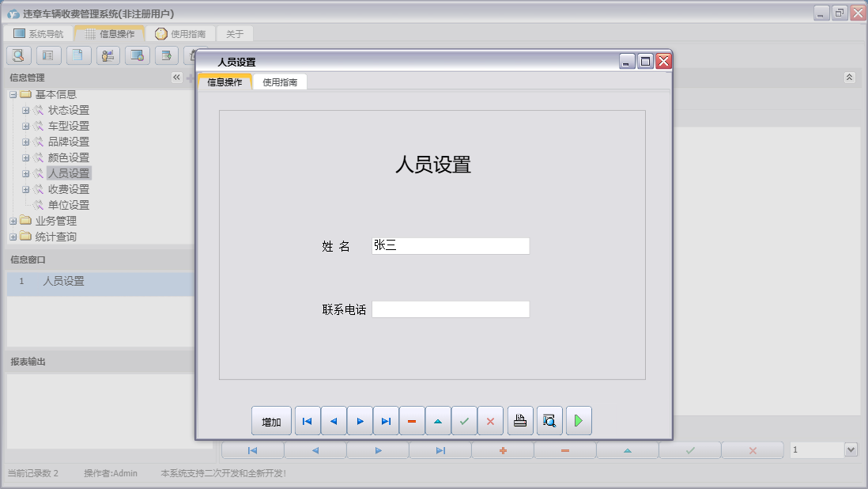Jump to the last record in the dialog
Image resolution: width=868 pixels, height=489 pixels.
click(x=386, y=420)
